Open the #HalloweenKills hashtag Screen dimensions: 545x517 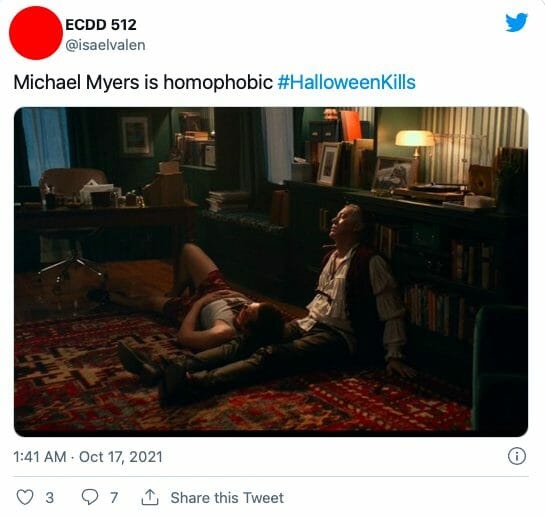click(347, 82)
